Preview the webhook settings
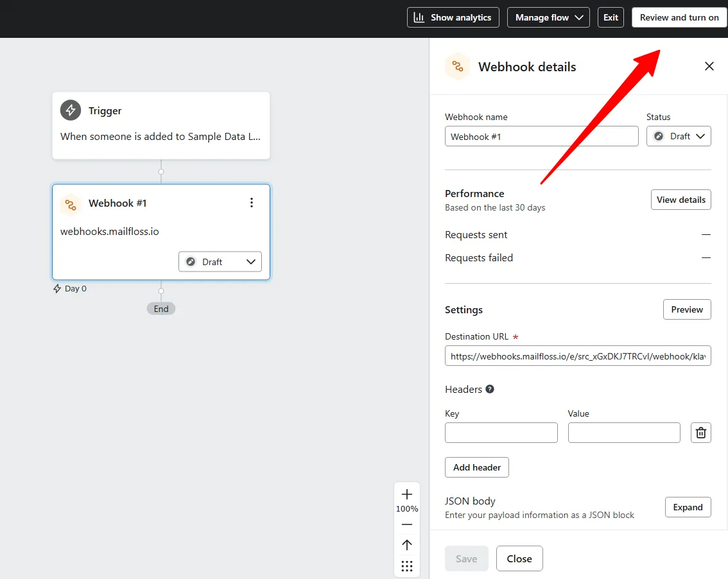This screenshot has width=728, height=579. pyautogui.click(x=687, y=309)
